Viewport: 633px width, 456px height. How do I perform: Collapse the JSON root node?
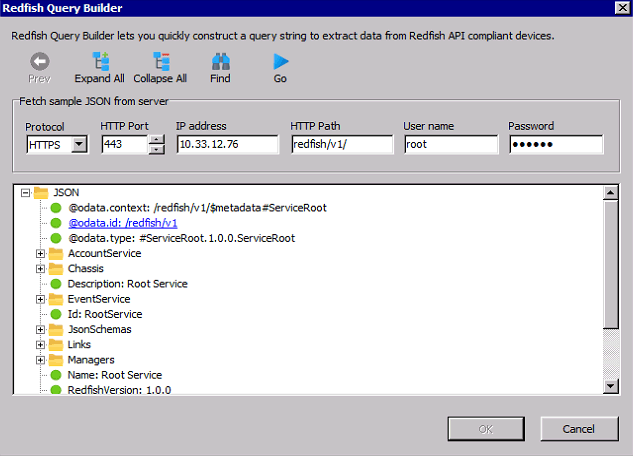[x=25, y=193]
